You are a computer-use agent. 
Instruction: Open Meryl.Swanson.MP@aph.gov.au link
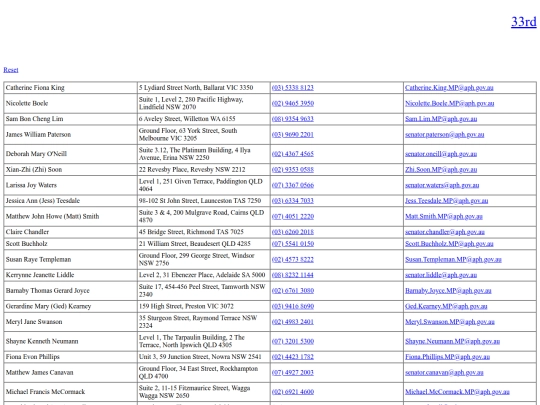pos(450,322)
